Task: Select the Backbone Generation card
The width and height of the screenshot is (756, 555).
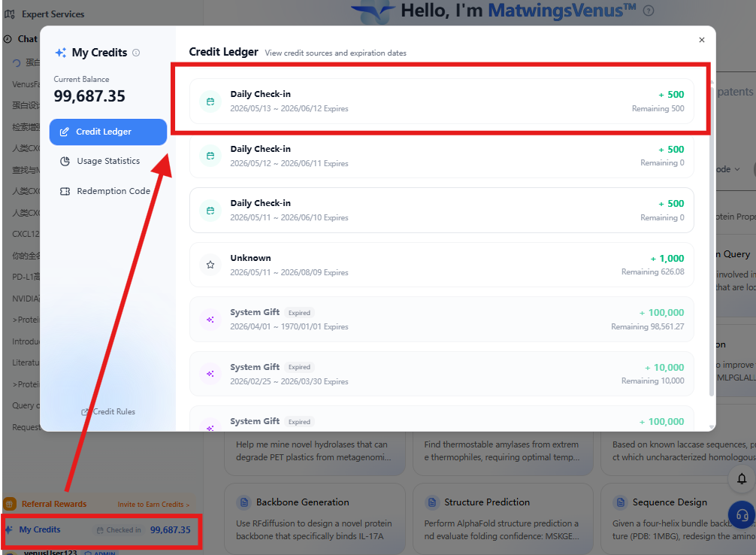Action: 314,519
